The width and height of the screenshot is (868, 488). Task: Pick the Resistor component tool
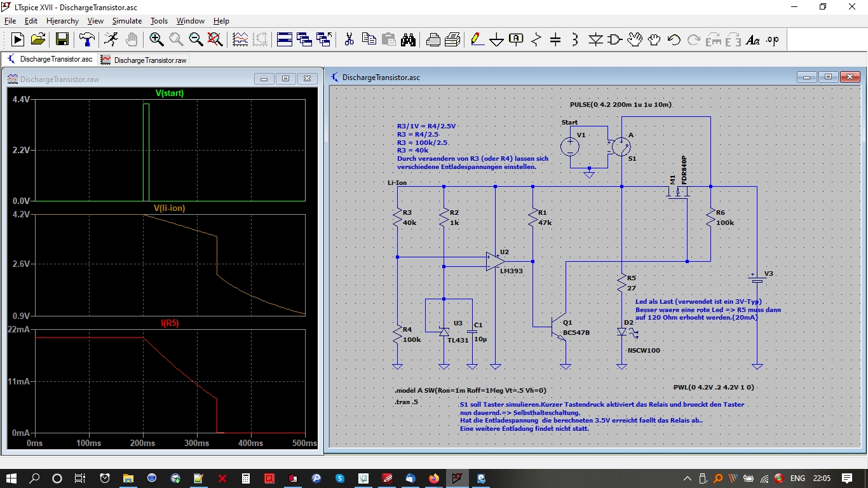(x=536, y=39)
